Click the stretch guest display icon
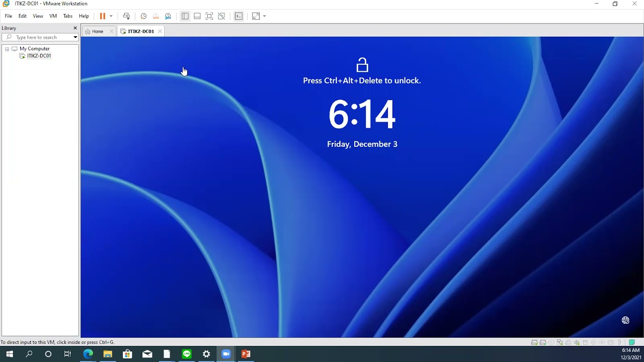 [256, 16]
